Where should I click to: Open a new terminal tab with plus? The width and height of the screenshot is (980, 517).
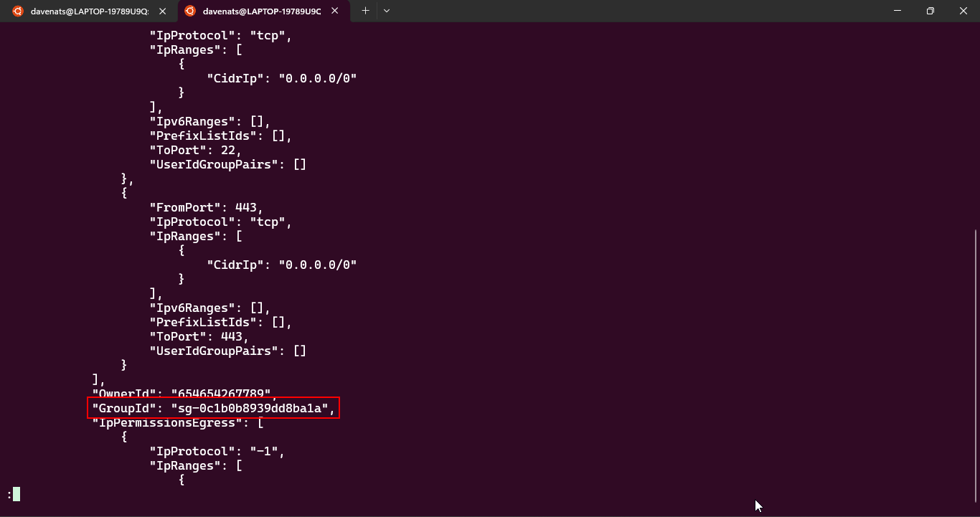(x=365, y=11)
